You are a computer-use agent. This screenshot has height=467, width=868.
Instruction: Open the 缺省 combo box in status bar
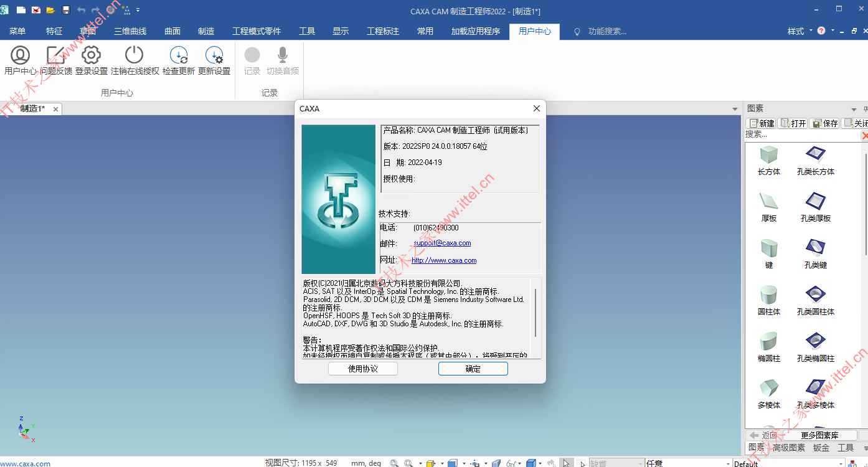coord(616,463)
